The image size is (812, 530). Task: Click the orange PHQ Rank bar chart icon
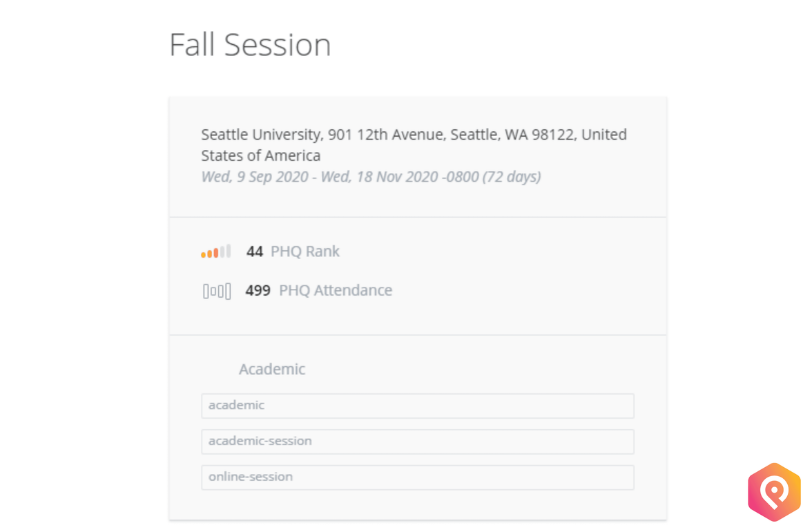[x=215, y=252]
